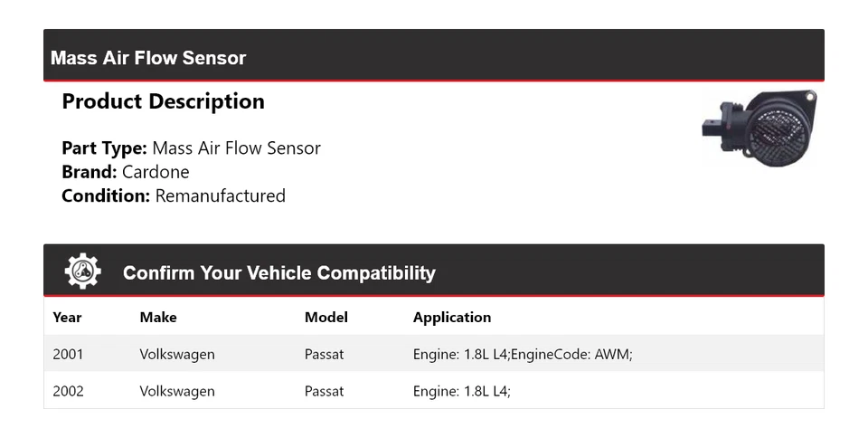Select the 2001 year cell
The image size is (868, 438).
(x=68, y=354)
